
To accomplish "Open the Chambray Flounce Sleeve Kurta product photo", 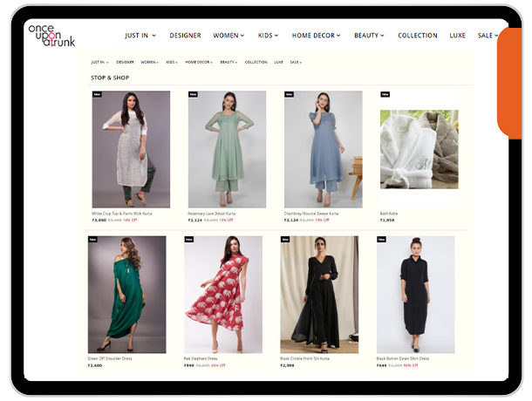I will pyautogui.click(x=323, y=149).
